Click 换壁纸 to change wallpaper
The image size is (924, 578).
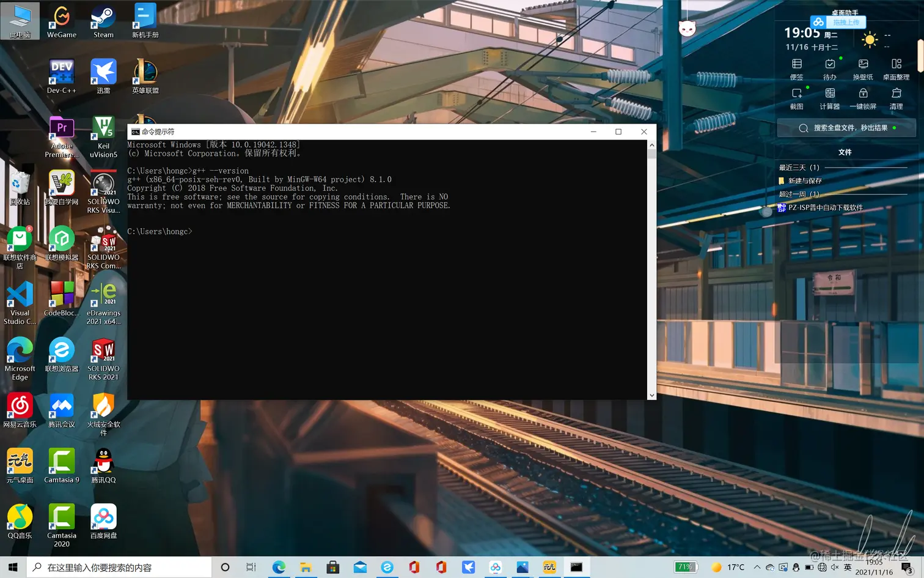click(863, 69)
